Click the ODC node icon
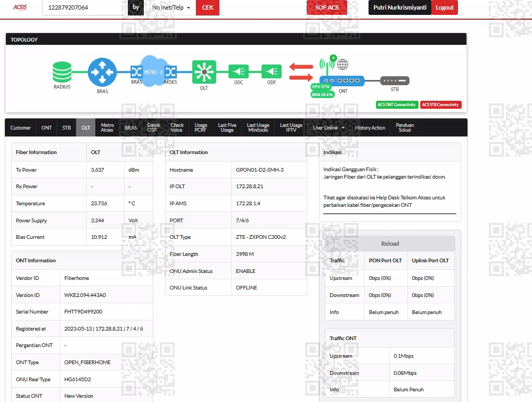 (x=239, y=71)
